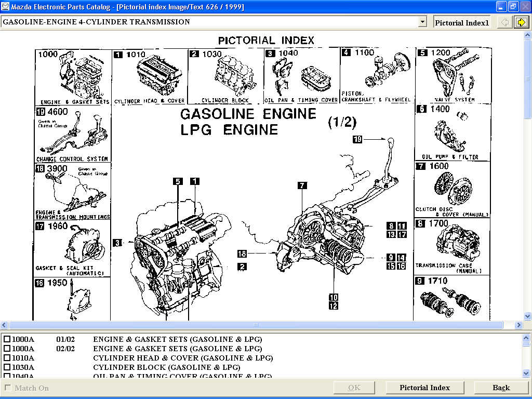
Task: Select callout 19 pointing to the shift lever
Action: pos(357,139)
